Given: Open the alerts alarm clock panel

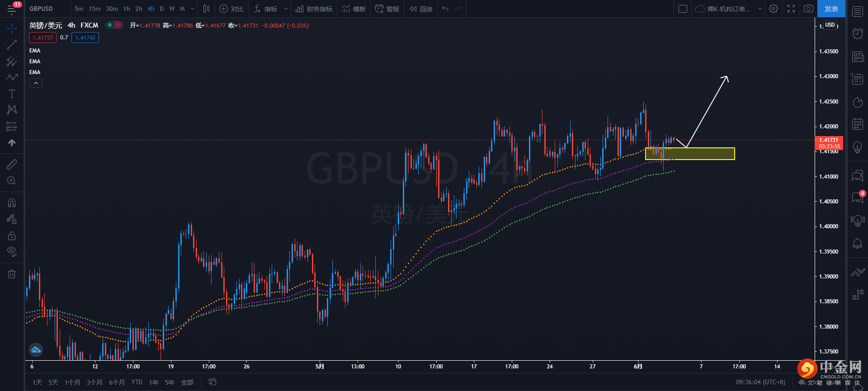Looking at the screenshot, I should tap(858, 33).
